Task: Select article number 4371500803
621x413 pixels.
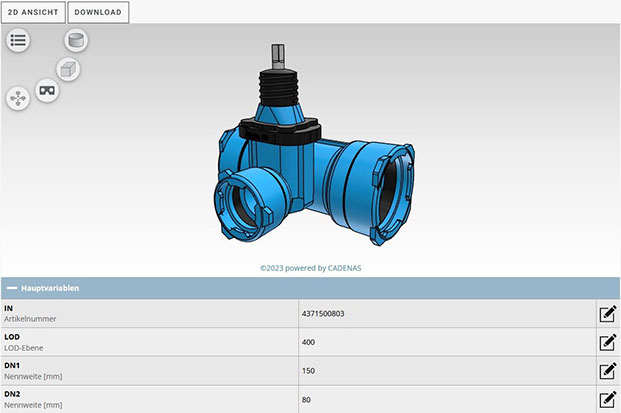Action: click(323, 314)
